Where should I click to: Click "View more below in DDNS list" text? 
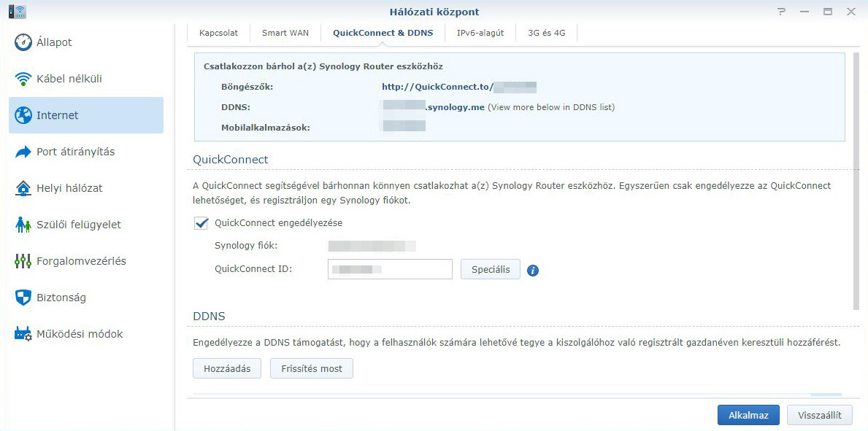[550, 107]
